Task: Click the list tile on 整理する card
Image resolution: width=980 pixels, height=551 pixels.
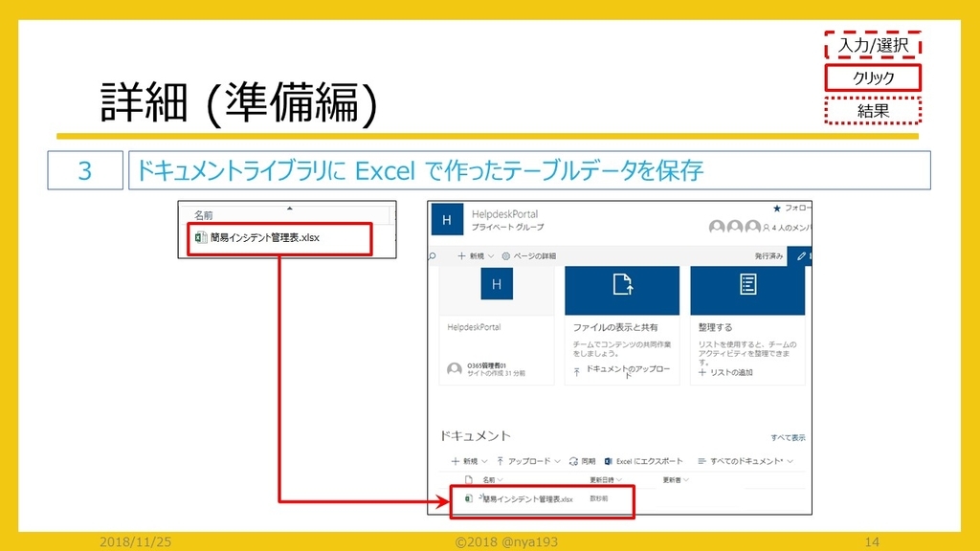Action: point(747,291)
